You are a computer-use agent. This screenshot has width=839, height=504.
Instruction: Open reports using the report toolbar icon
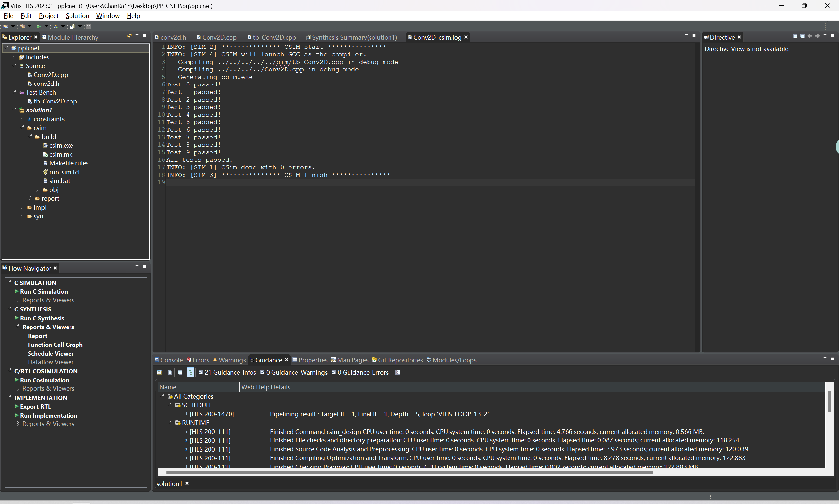point(73,26)
